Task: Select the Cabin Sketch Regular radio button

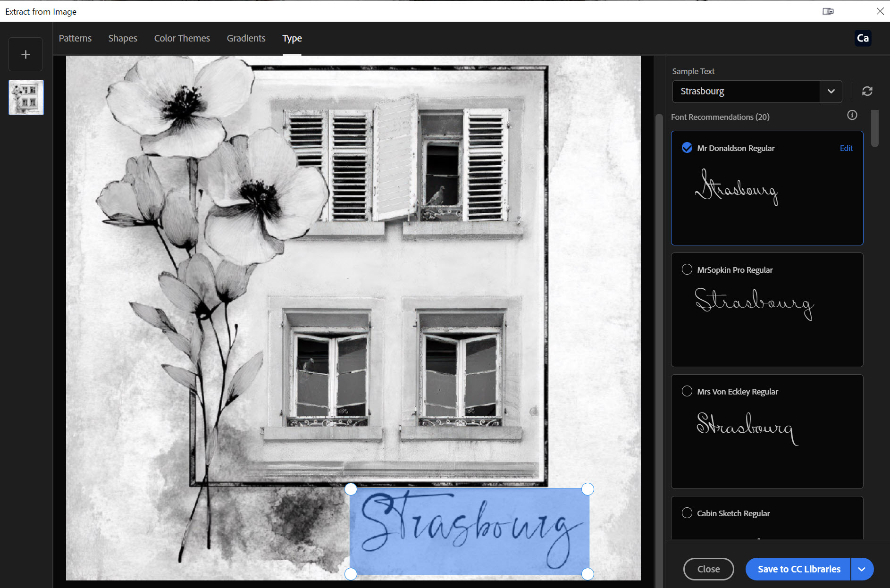Action: click(687, 513)
